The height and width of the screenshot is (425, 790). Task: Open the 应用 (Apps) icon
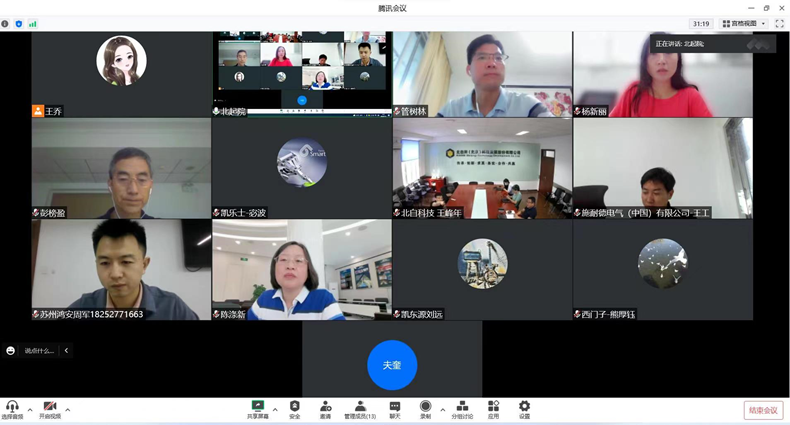(493, 409)
